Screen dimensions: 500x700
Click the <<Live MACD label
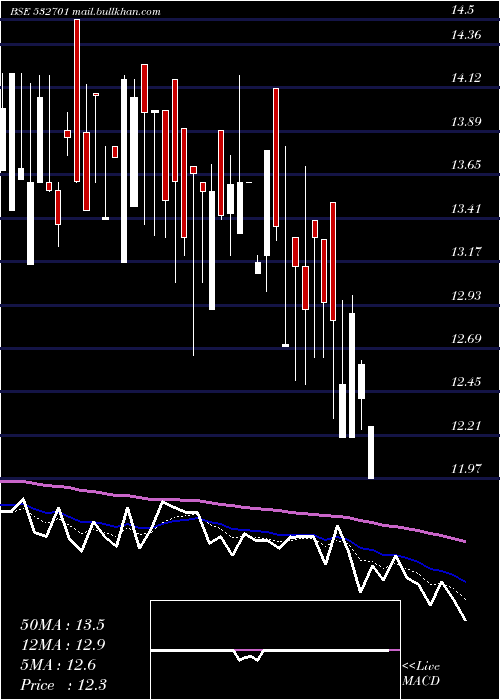tap(421, 673)
